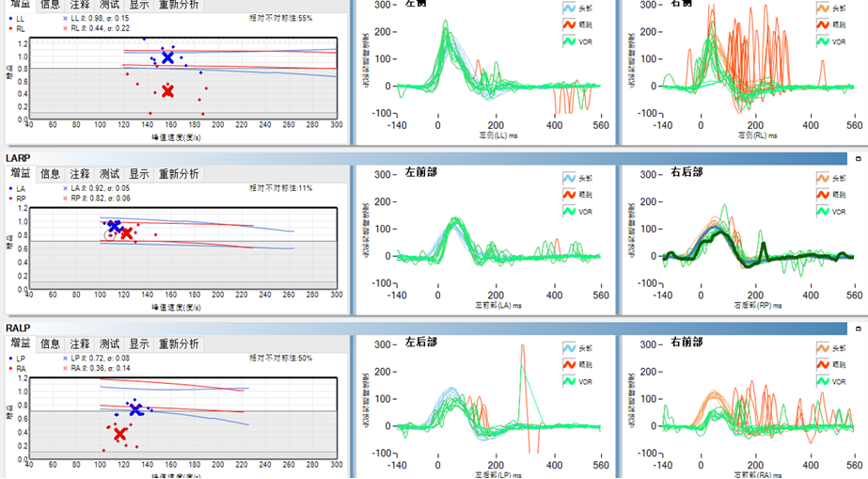Click the 眼跳 legend icon in top right lateral plot

pyautogui.click(x=823, y=24)
